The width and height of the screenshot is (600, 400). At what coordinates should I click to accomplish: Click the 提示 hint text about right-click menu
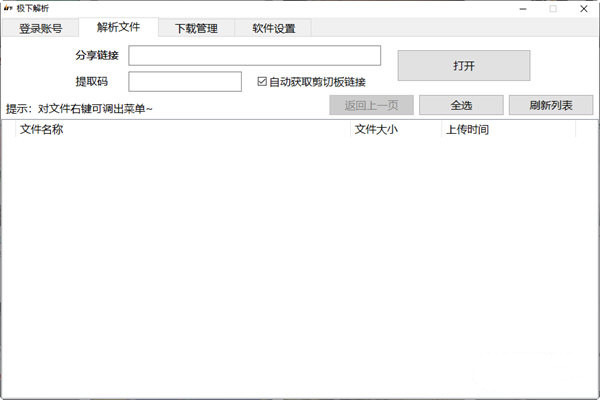(x=79, y=109)
